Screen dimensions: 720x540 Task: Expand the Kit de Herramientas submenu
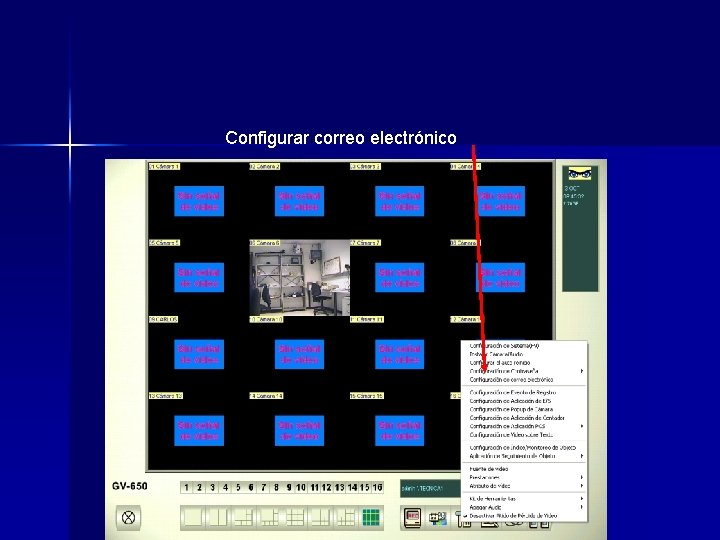[x=582, y=498]
